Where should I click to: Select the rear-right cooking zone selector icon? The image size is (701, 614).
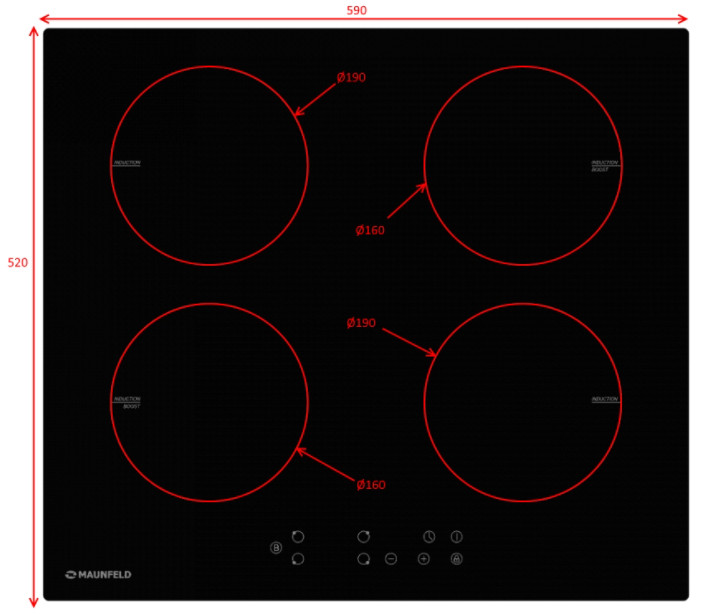coord(364,537)
